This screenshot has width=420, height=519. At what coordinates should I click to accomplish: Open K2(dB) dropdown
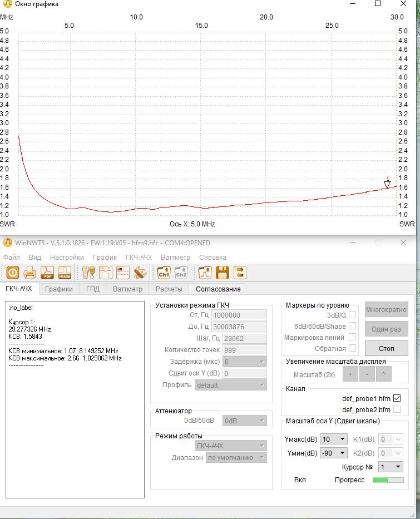pyautogui.click(x=391, y=453)
